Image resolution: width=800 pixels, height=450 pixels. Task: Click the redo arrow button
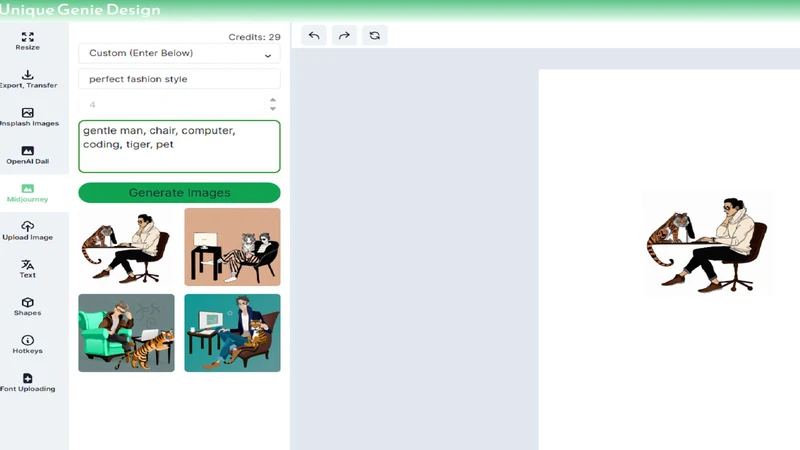pyautogui.click(x=344, y=36)
